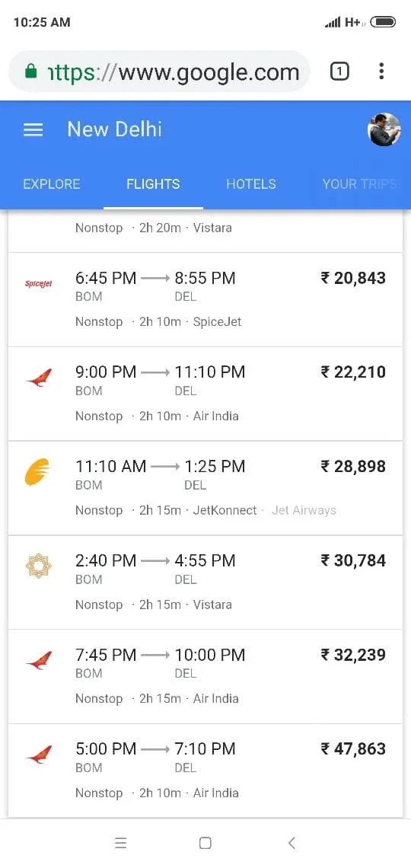
Task: Open the YOUR TRIPS tab
Action: point(359,183)
